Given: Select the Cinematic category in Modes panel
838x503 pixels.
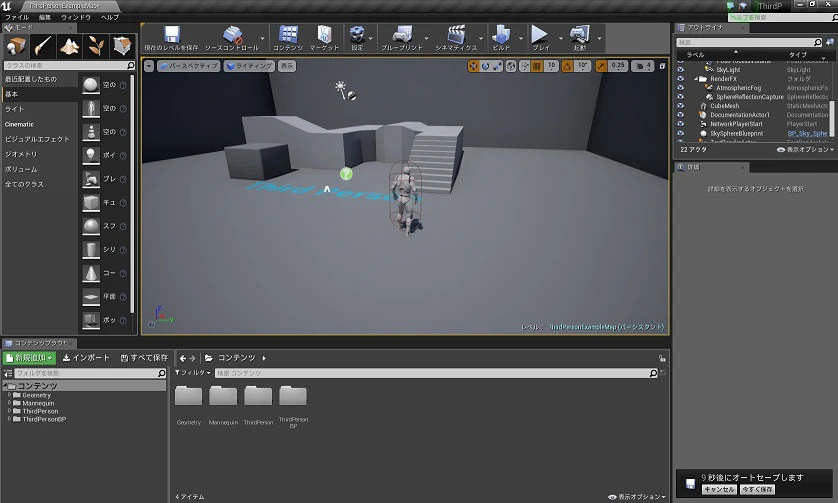Looking at the screenshot, I should pyautogui.click(x=19, y=124).
